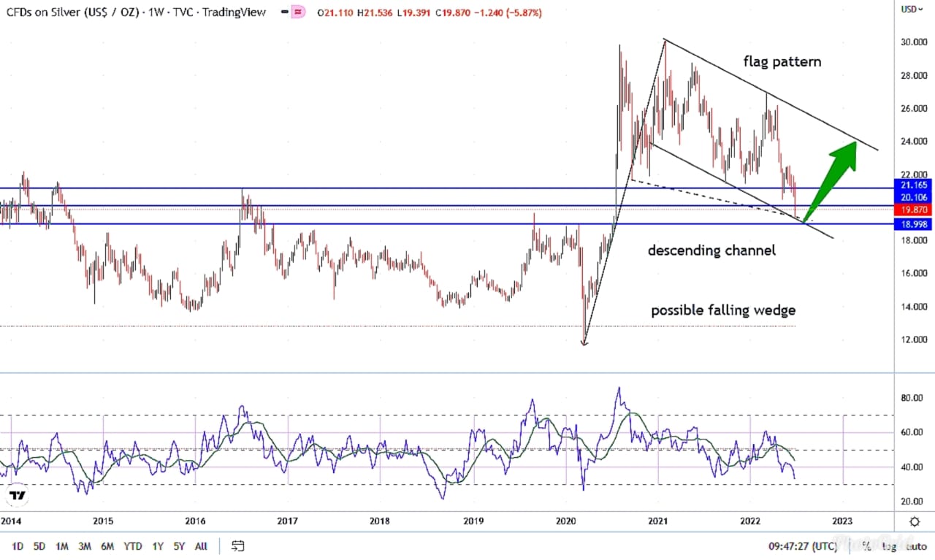Click the 18.998 price line label

[x=912, y=224]
